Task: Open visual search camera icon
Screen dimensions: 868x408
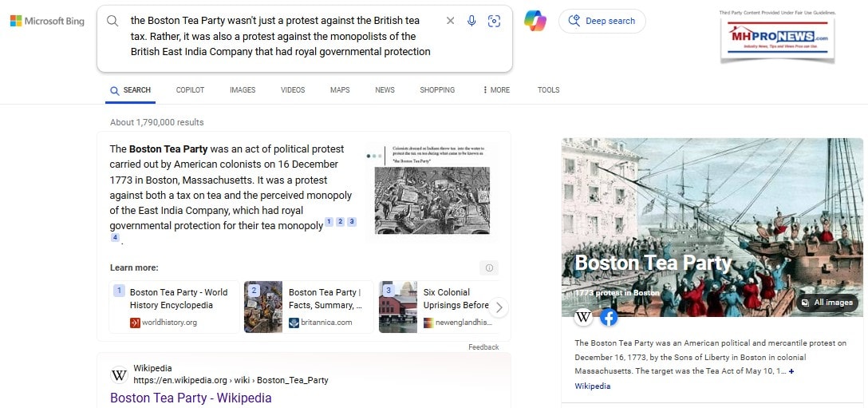Action: pos(494,21)
